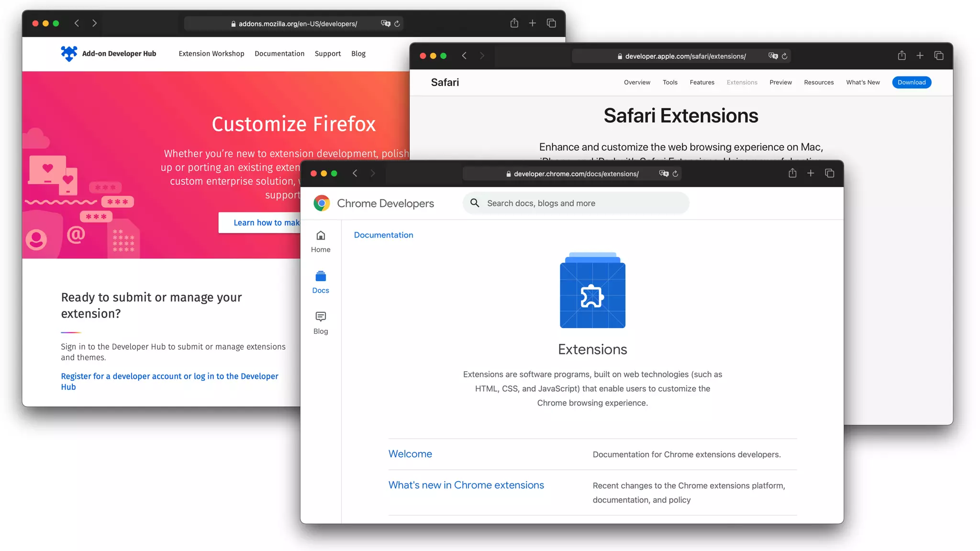Open new tab with plus in Firefox window

point(532,23)
